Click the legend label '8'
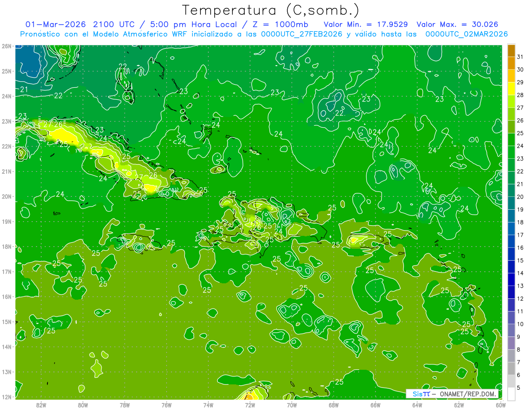 (x=519, y=349)
